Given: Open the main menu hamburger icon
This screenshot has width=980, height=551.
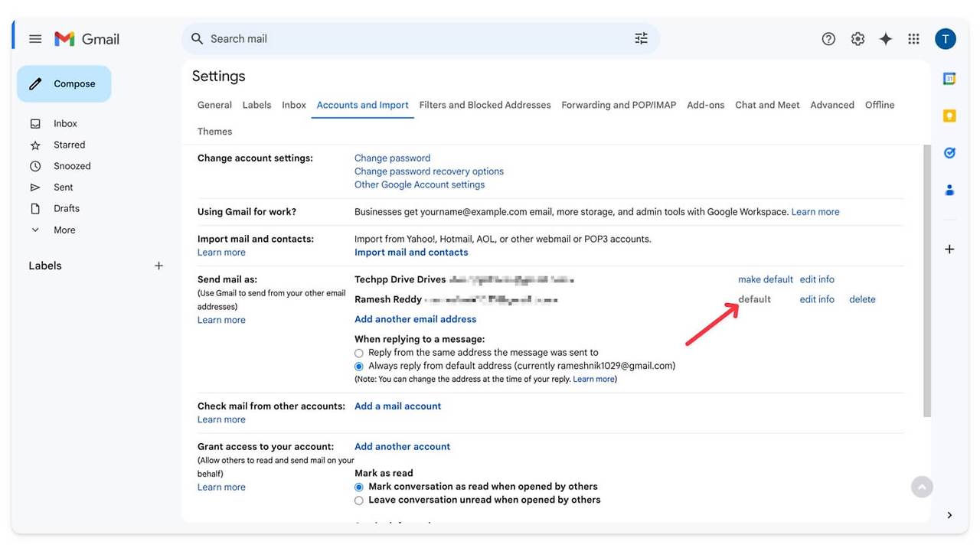Looking at the screenshot, I should click(x=35, y=39).
